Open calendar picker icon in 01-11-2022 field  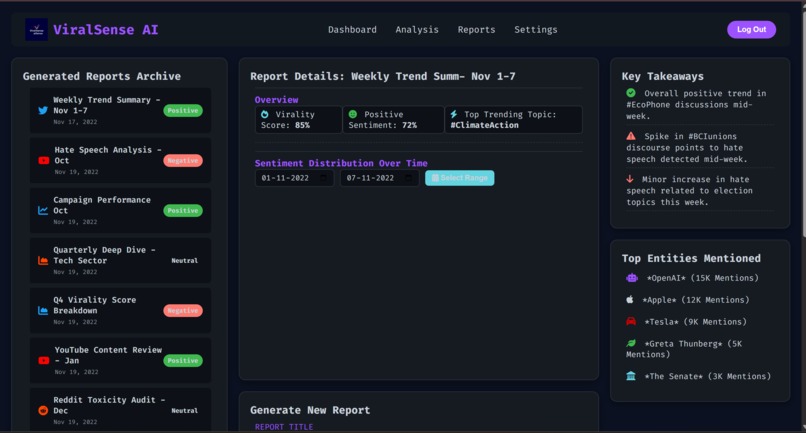324,178
